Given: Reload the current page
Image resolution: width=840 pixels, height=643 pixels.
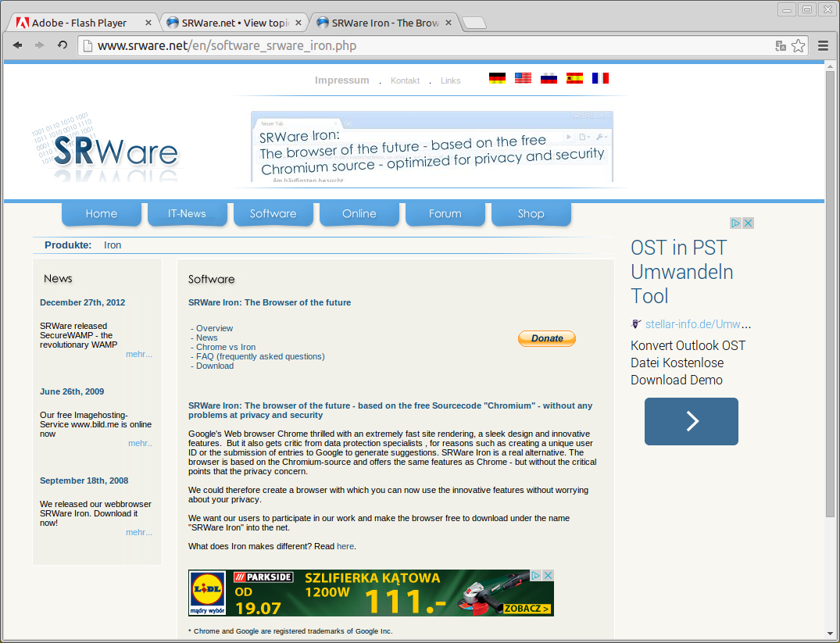Looking at the screenshot, I should [x=63, y=45].
